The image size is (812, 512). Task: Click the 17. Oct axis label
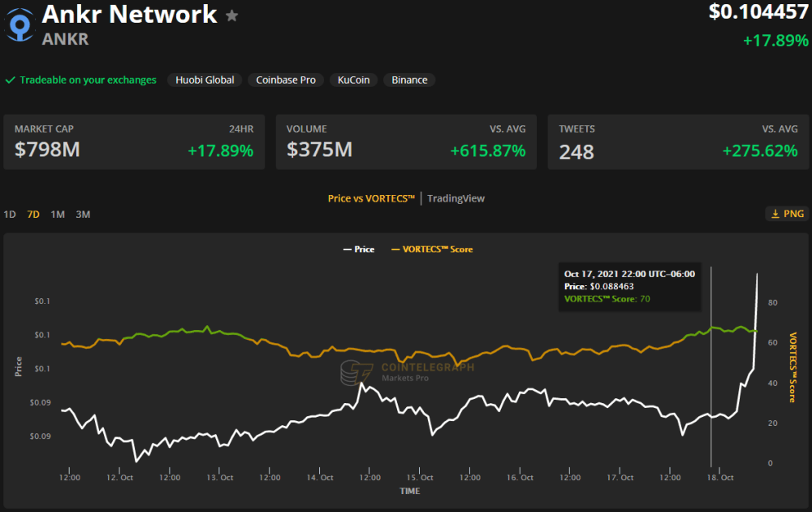coord(620,478)
